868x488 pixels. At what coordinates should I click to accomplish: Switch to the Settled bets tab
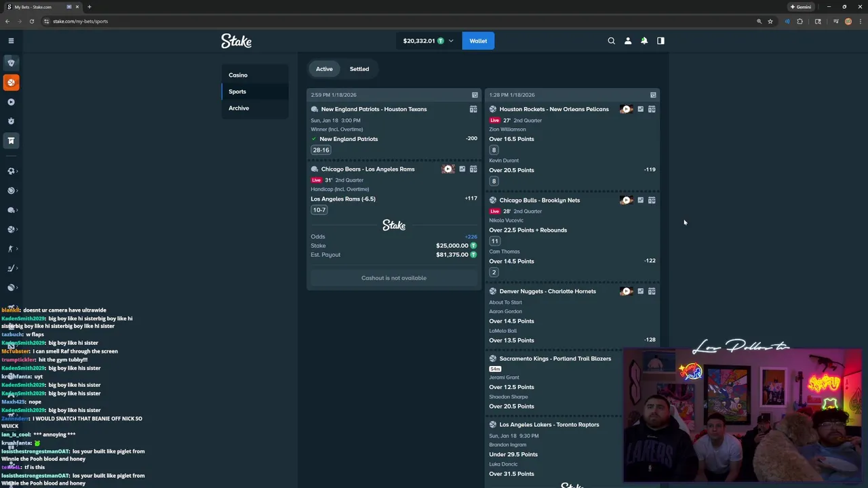(359, 69)
